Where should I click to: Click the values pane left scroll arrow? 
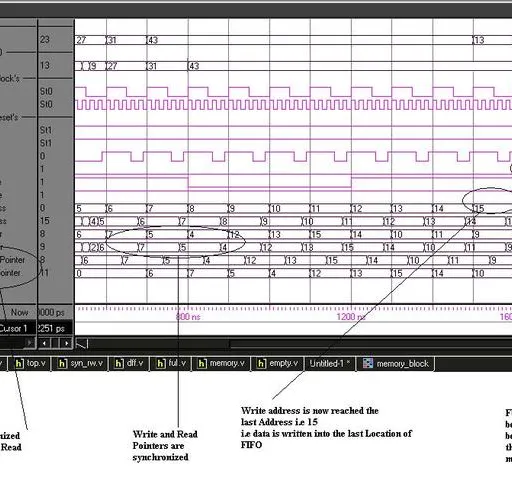coord(44,343)
